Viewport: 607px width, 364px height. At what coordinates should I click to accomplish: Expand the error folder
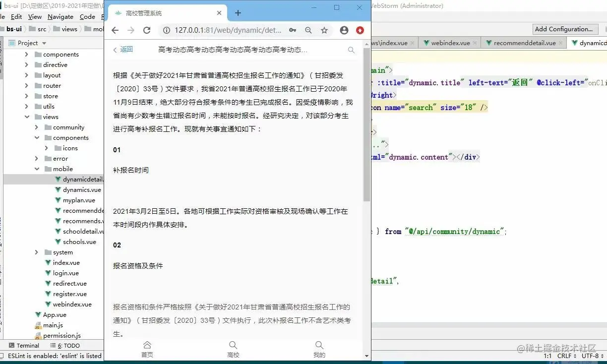37,159
